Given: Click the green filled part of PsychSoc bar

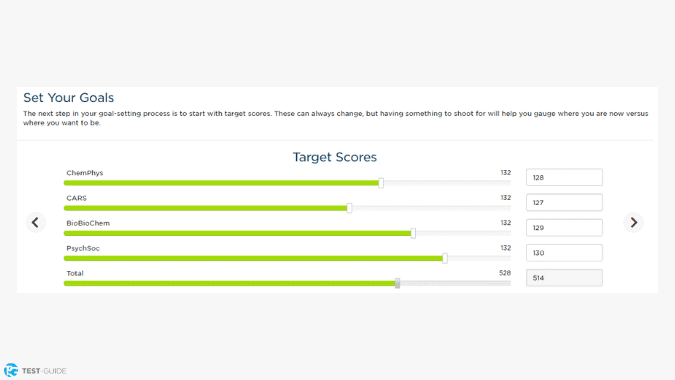Looking at the screenshot, I should [x=253, y=258].
